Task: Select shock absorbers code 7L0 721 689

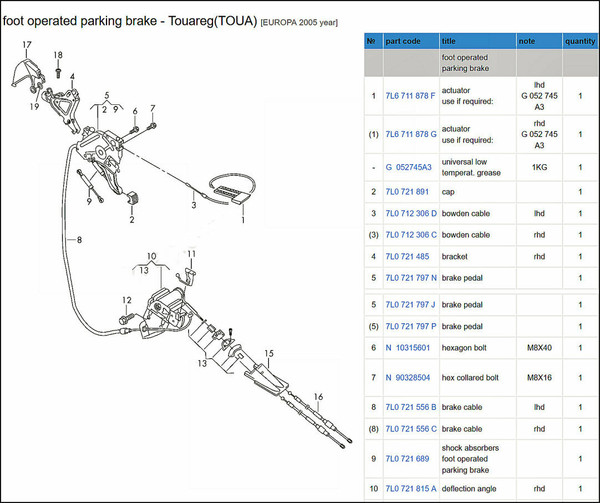Action: [405, 459]
